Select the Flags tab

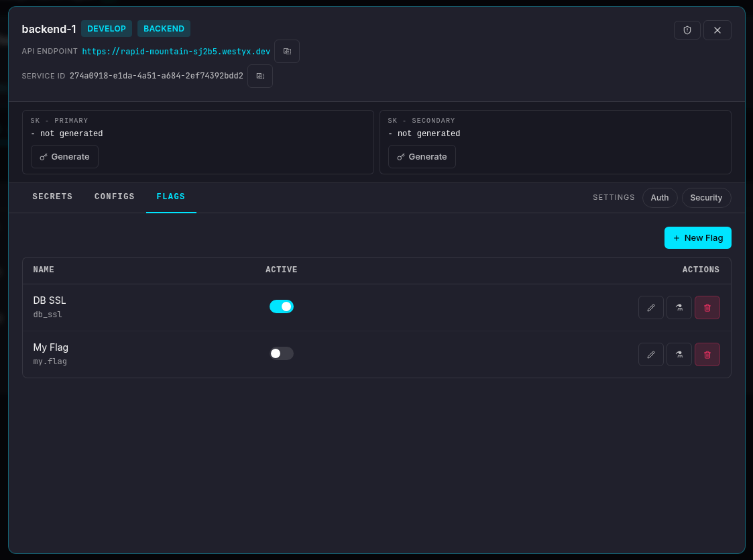pos(171,197)
